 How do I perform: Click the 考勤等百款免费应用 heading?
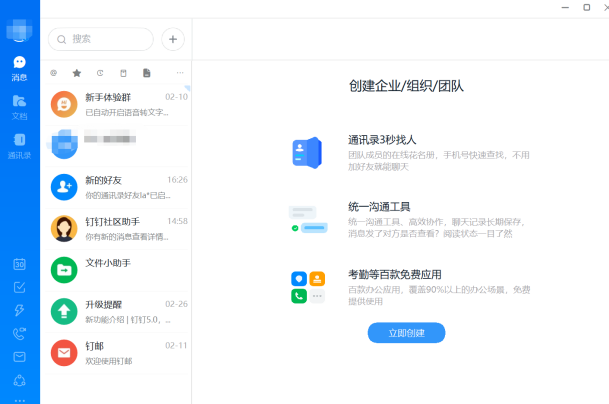click(x=395, y=275)
